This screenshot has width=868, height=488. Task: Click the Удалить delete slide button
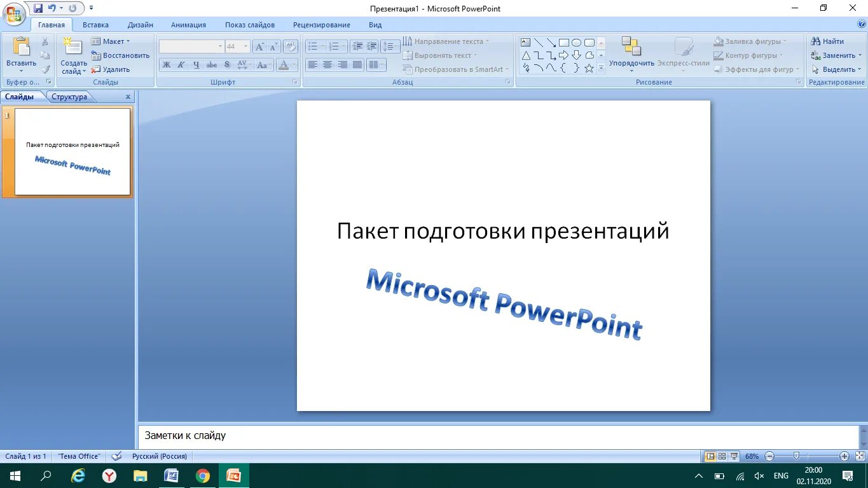click(111, 69)
